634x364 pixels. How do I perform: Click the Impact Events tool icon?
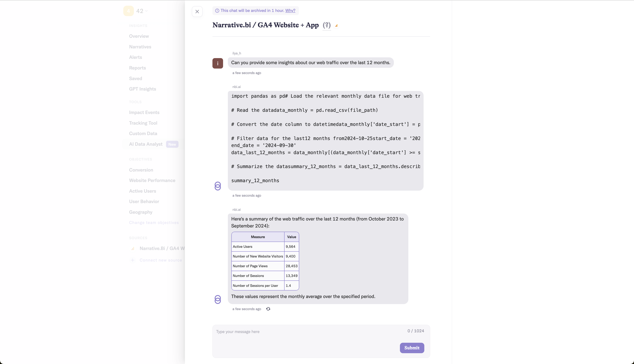144,112
